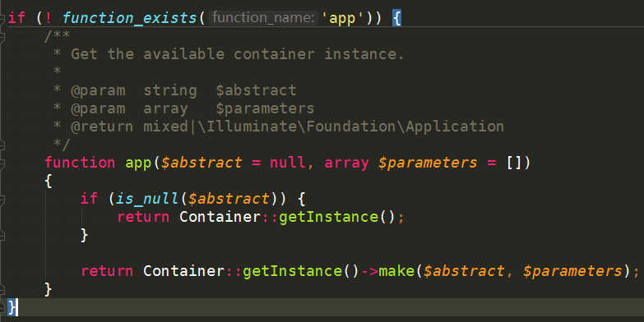
Task: Click the "if" keyword before function_exists
Action: [16, 17]
